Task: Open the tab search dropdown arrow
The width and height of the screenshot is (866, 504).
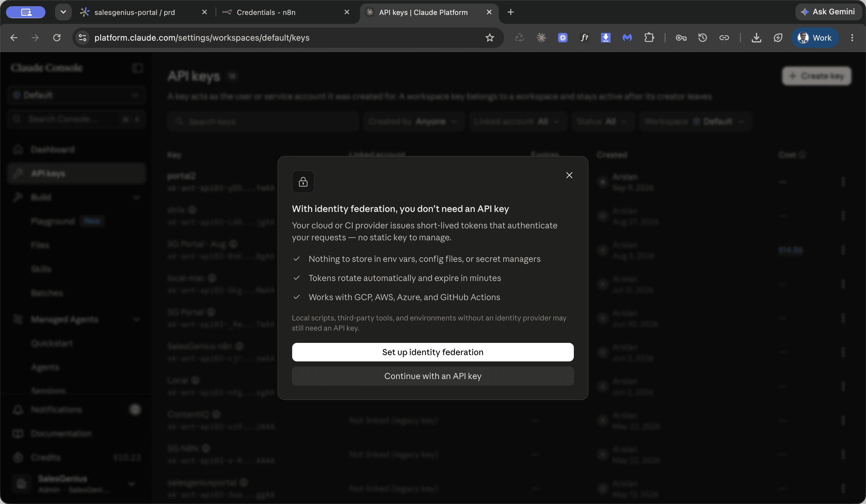Action: click(x=63, y=12)
